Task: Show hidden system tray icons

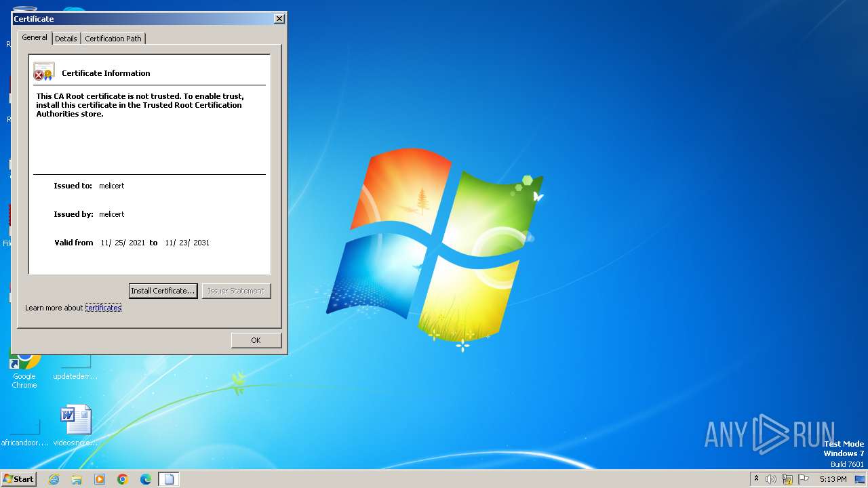Action: point(756,479)
